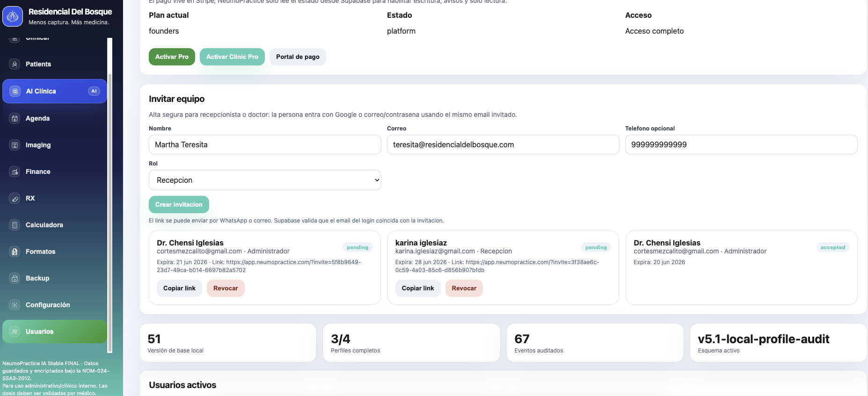Click the Finance chart icon
The height and width of the screenshot is (396, 868).
pyautogui.click(x=15, y=172)
